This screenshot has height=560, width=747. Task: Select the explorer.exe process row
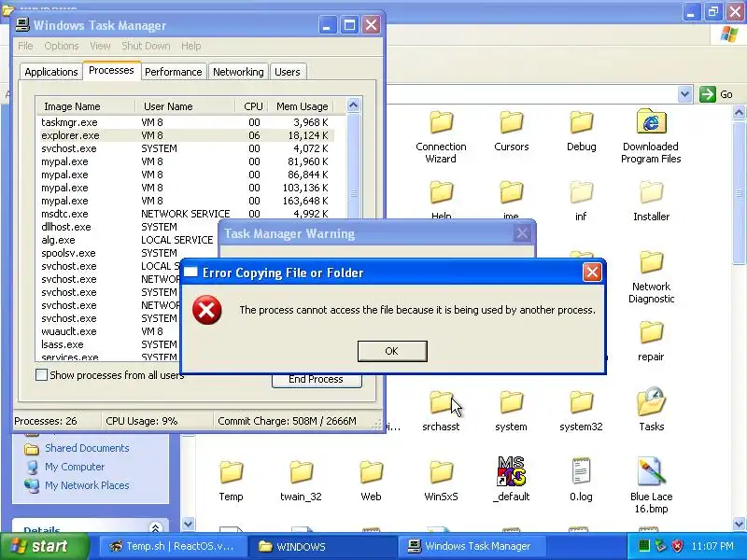(x=185, y=135)
